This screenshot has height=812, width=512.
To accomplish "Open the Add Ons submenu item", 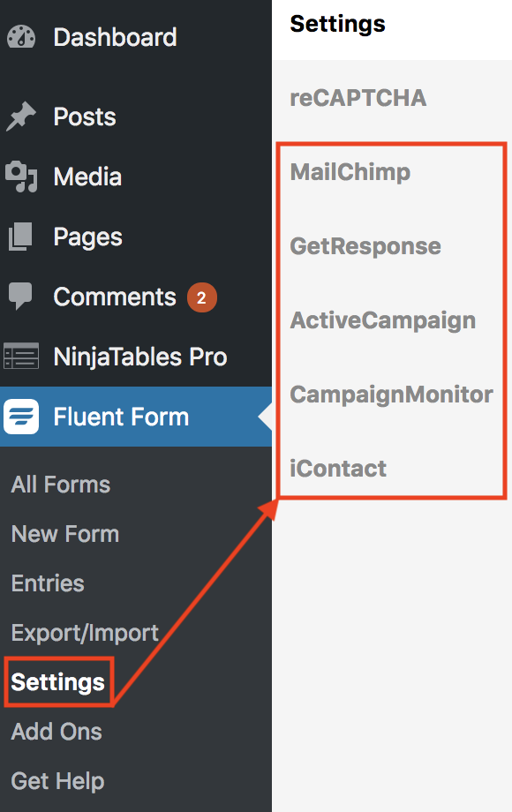I will (56, 732).
